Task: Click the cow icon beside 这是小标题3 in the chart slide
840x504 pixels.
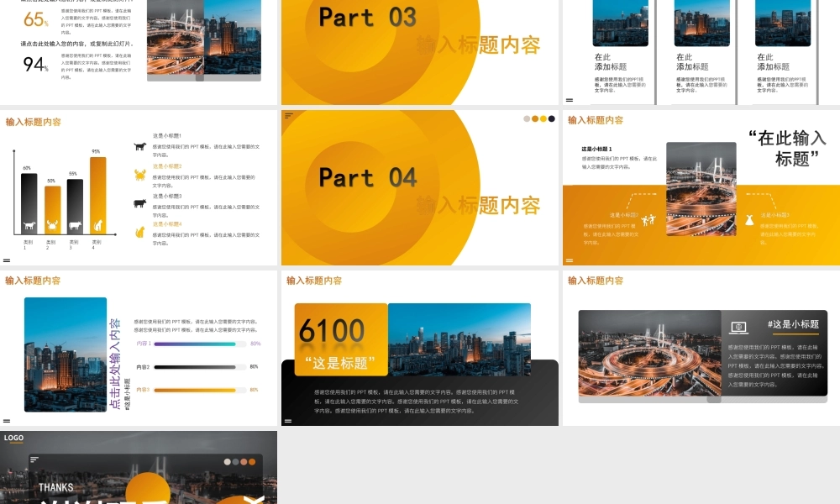Action: pos(139,203)
